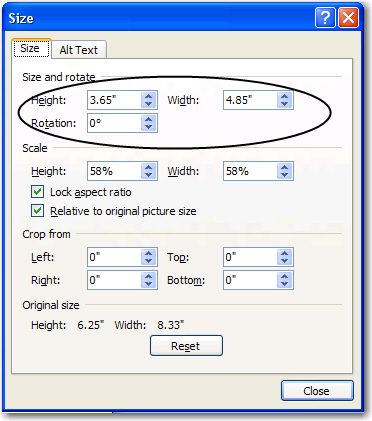Increase Size and rotate Height value

(149, 96)
